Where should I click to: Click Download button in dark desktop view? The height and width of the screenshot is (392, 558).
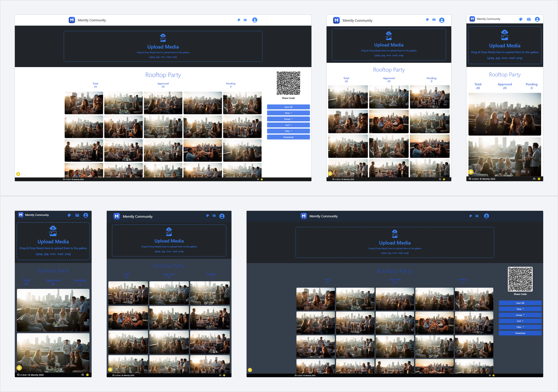pos(520,333)
